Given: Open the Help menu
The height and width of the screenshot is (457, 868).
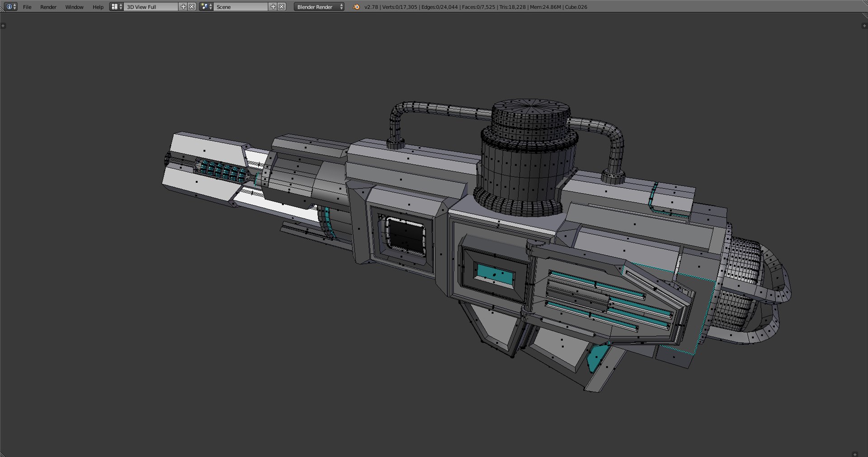Looking at the screenshot, I should pos(98,7).
